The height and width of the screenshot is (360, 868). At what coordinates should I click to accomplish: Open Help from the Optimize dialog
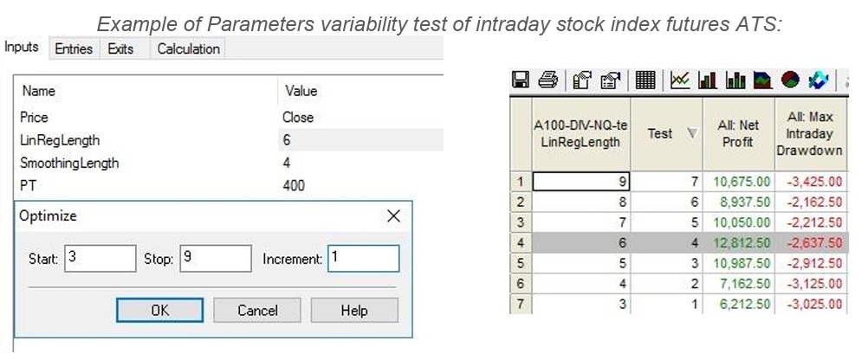[354, 310]
